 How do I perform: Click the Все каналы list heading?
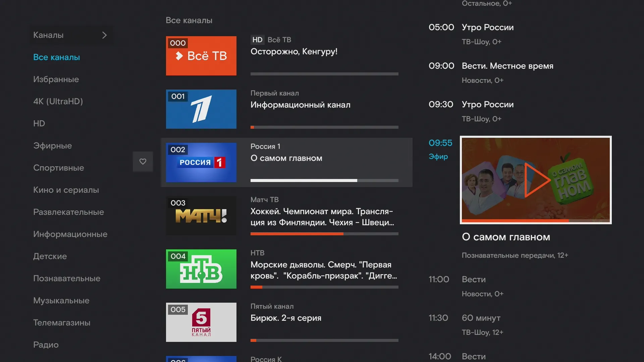(189, 20)
